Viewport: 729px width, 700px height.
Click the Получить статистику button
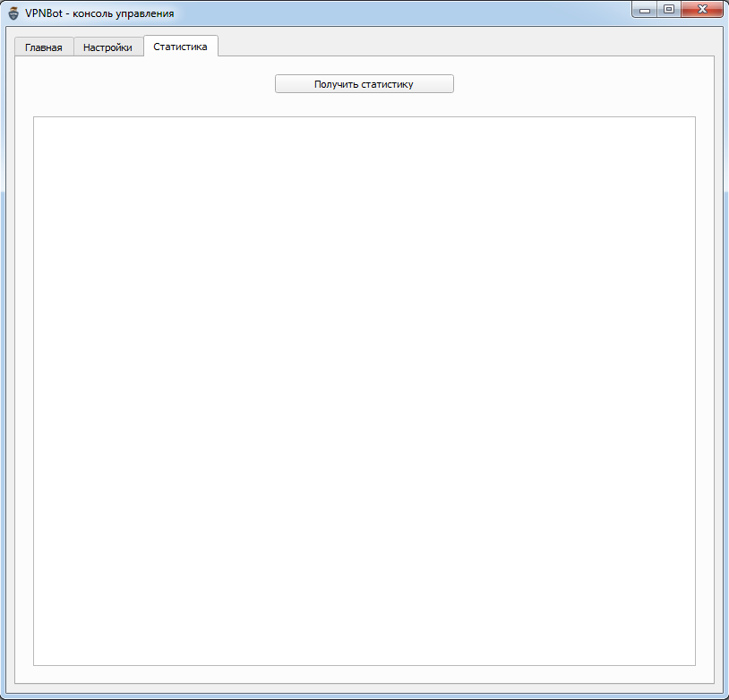click(364, 84)
